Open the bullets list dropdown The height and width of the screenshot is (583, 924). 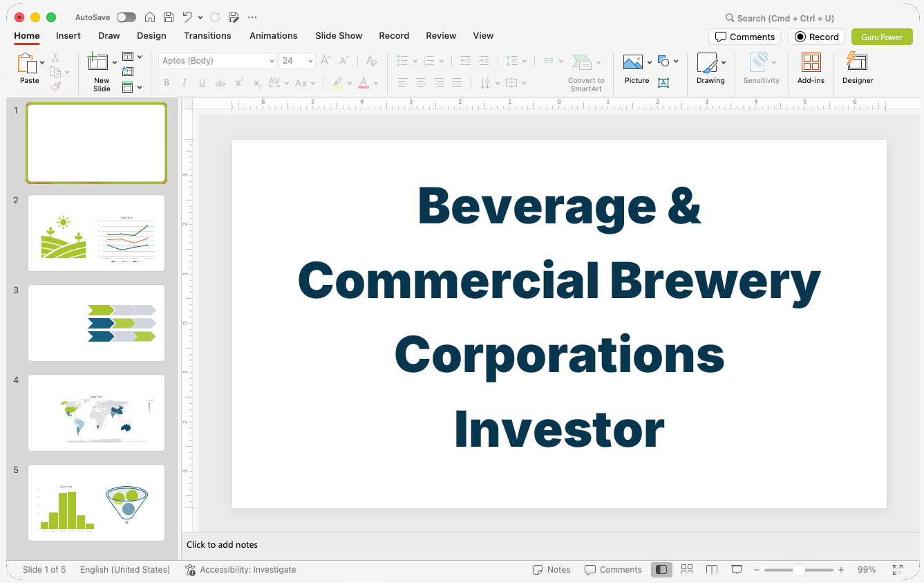pos(415,61)
